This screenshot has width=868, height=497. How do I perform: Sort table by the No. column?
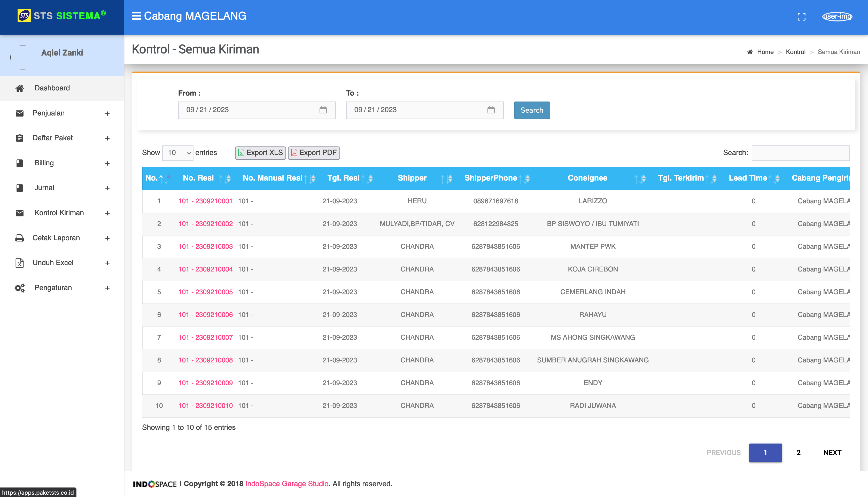[159, 178]
